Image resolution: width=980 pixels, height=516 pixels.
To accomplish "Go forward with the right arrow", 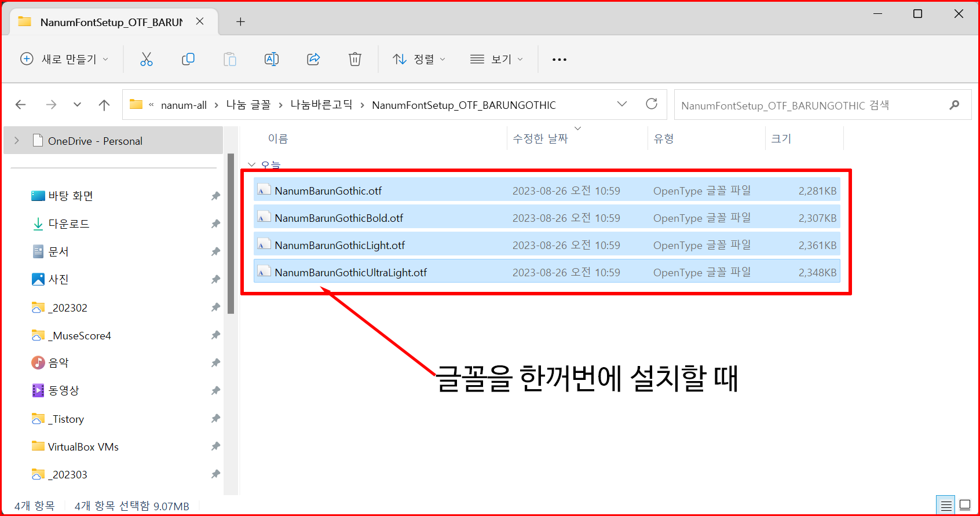I will click(51, 105).
